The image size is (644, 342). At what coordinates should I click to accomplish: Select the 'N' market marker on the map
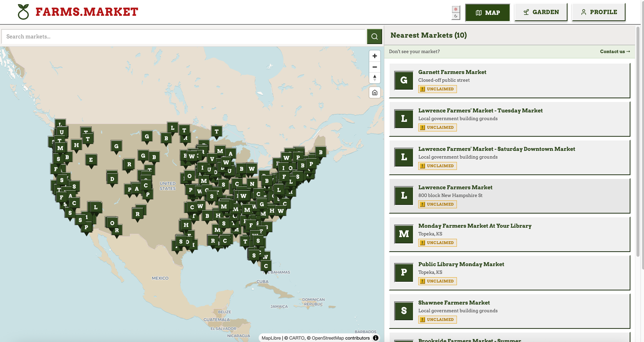tap(252, 184)
